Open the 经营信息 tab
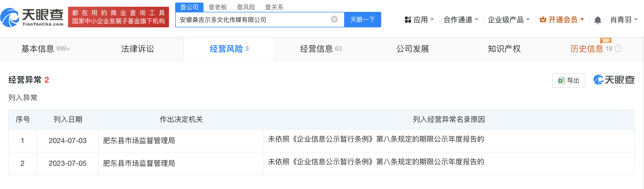Screen dimensions: 644x189 tap(321, 49)
